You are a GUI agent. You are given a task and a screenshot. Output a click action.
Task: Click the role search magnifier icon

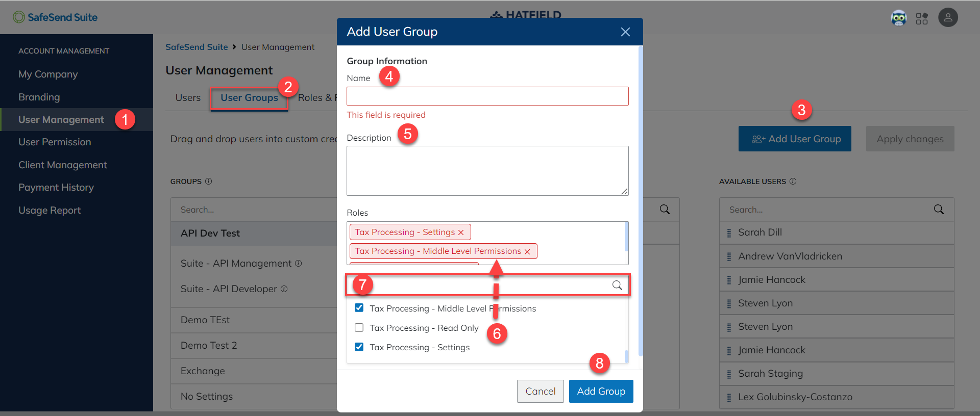(617, 285)
